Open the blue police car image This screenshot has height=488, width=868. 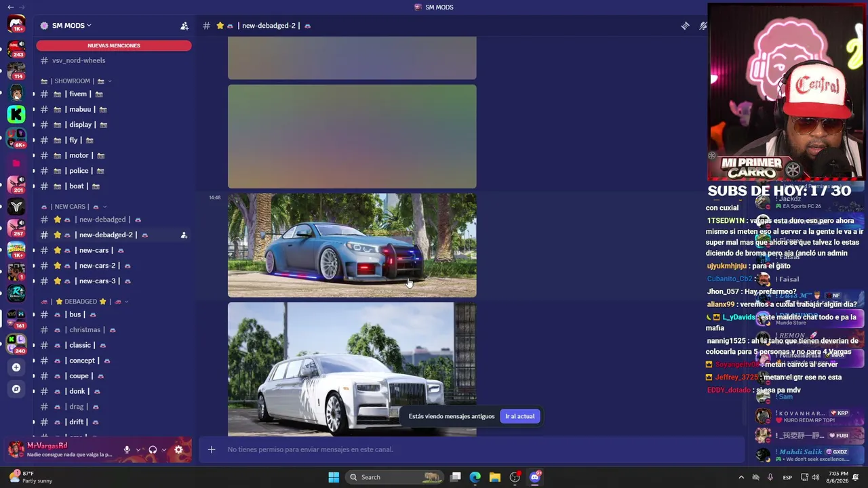[352, 245]
